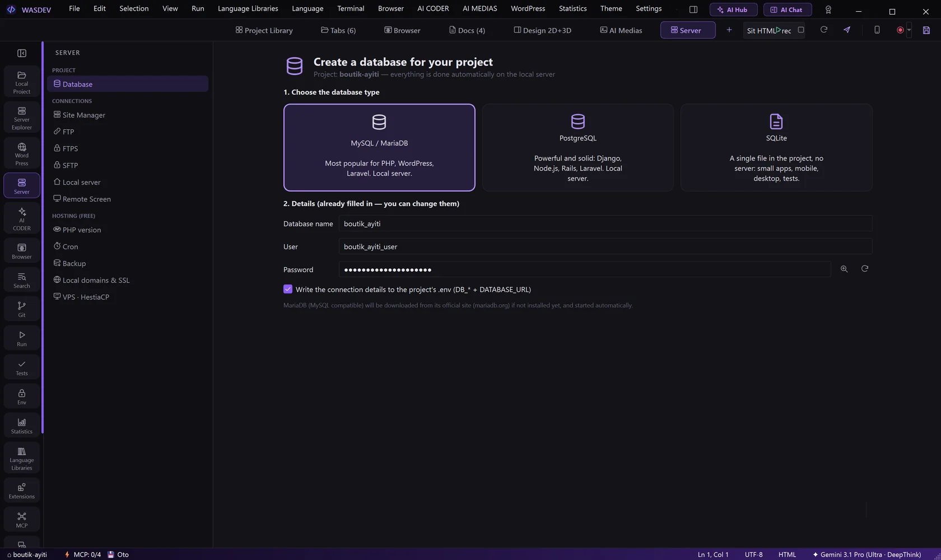Open the WordPress sidebar panel

(x=21, y=154)
